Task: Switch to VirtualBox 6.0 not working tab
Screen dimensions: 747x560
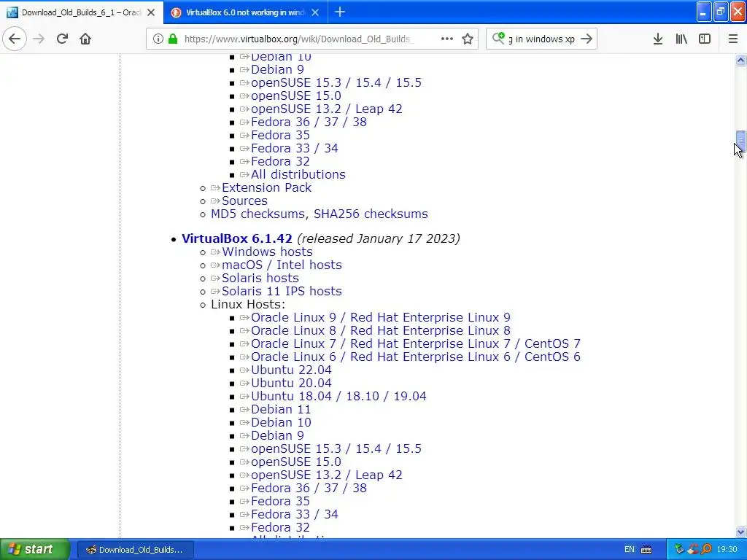Action: coord(246,12)
